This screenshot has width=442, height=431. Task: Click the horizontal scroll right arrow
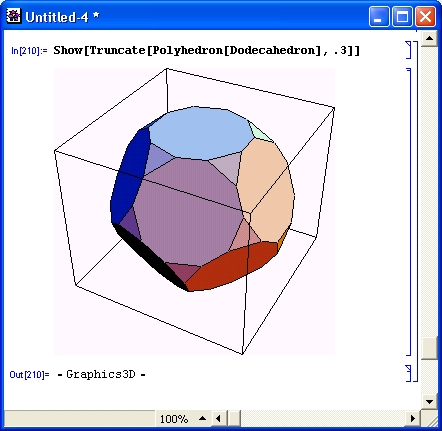[x=413, y=418]
